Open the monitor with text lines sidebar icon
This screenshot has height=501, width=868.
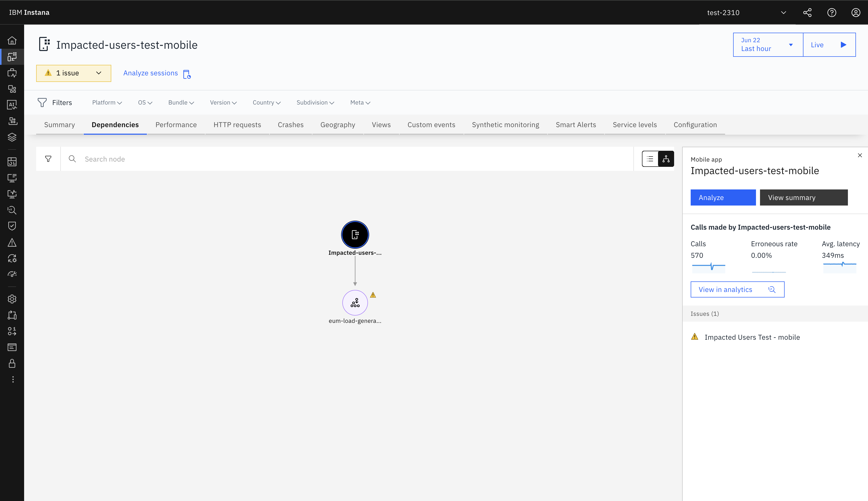(x=12, y=178)
